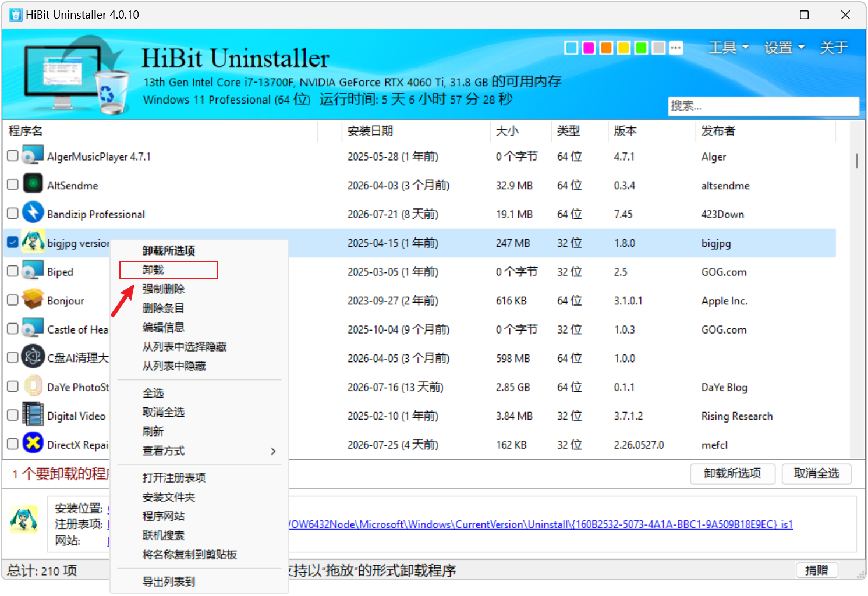Image resolution: width=868 pixels, height=596 pixels.
Task: Click the HiBit Uninstaller logo in header
Action: pyautogui.click(x=76, y=74)
